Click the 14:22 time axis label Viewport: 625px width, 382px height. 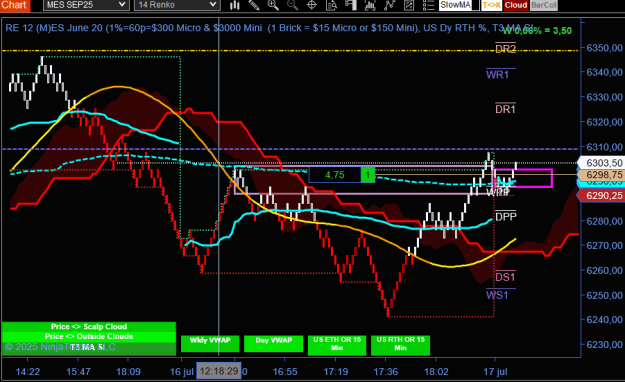pos(28,372)
